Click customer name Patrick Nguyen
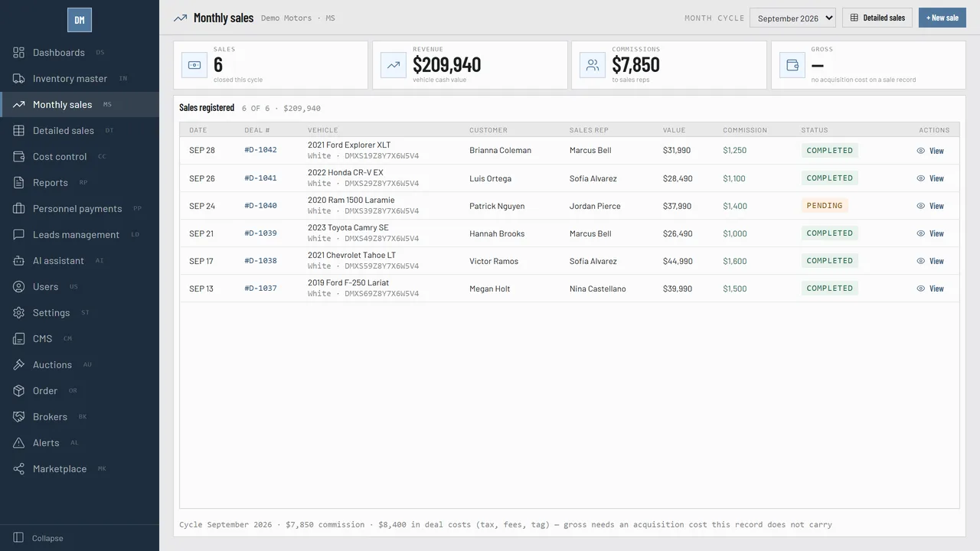The height and width of the screenshot is (551, 980). tap(497, 206)
